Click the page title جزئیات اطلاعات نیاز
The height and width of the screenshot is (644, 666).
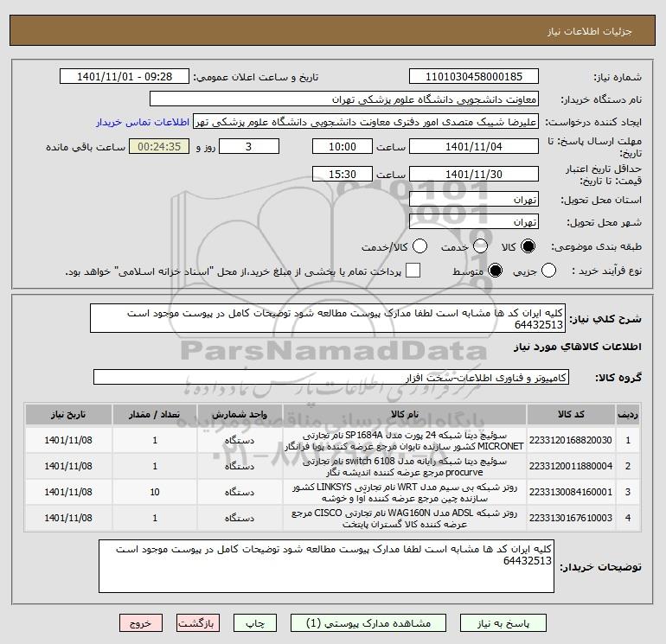pos(590,31)
